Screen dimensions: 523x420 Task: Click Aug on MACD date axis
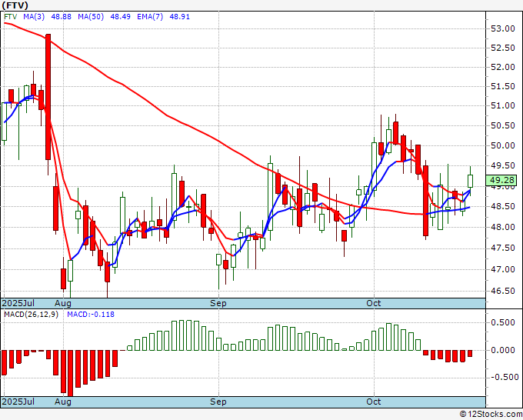tap(63, 402)
